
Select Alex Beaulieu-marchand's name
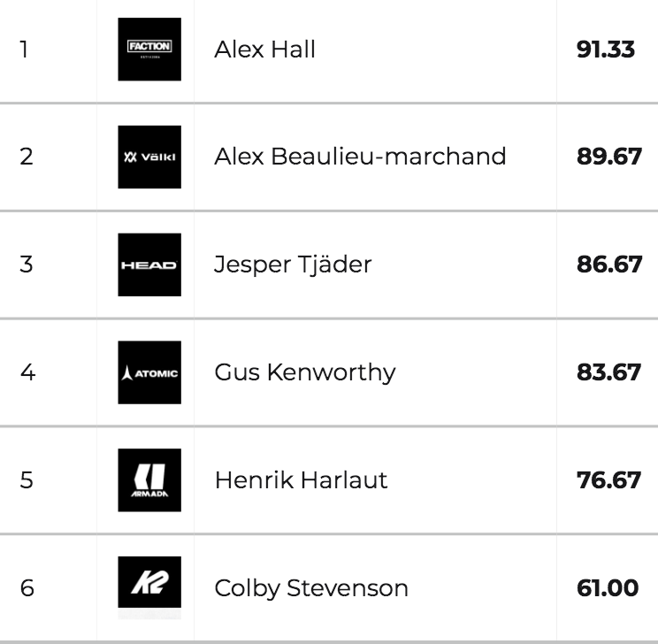click(360, 157)
